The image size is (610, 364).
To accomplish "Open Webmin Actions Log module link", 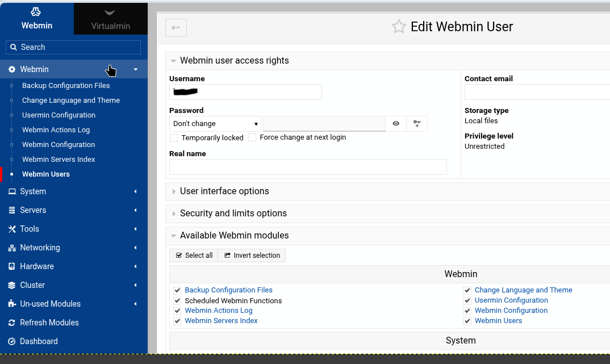I will [x=218, y=311].
